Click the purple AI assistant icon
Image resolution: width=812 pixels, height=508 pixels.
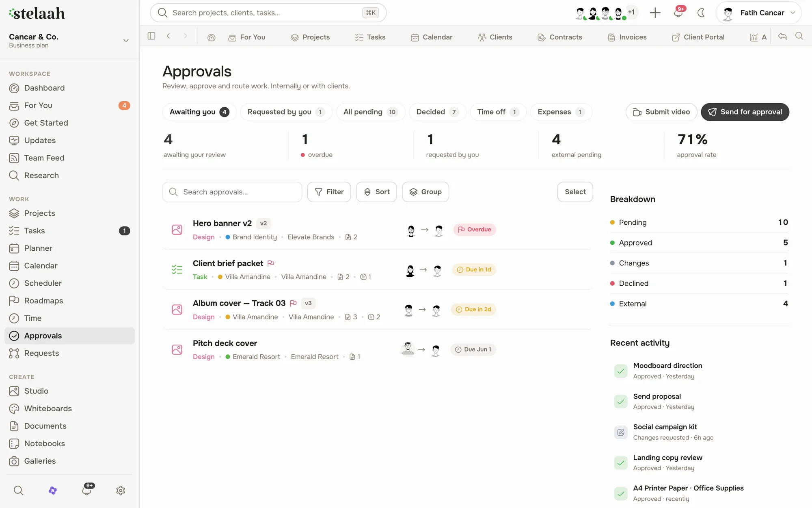tap(52, 491)
